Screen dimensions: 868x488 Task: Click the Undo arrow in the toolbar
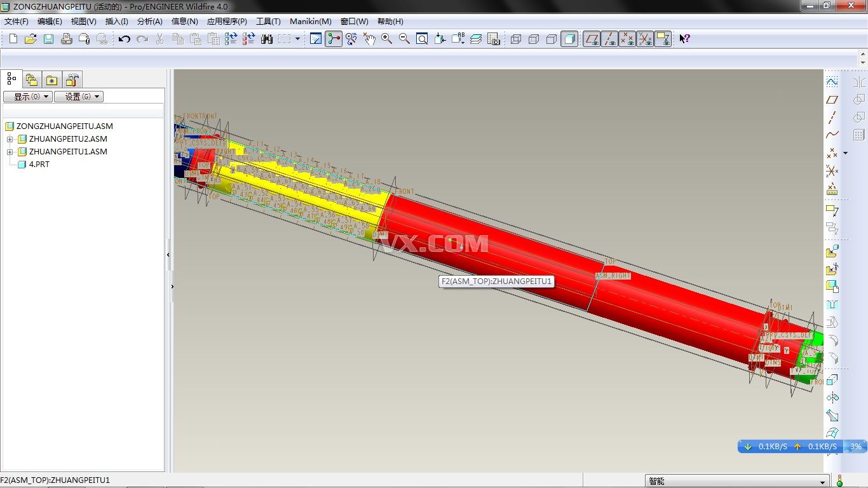click(124, 39)
